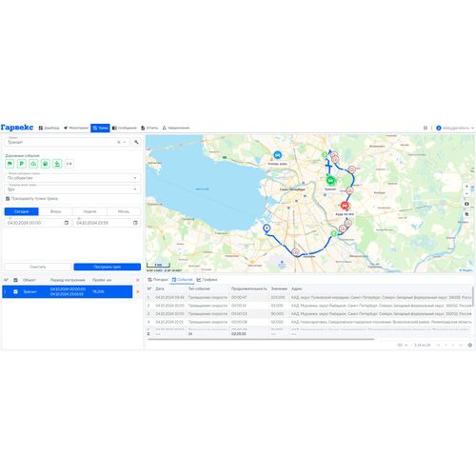The image size is (476, 476).
Task: Zoom in on the map
Action: click(466, 187)
